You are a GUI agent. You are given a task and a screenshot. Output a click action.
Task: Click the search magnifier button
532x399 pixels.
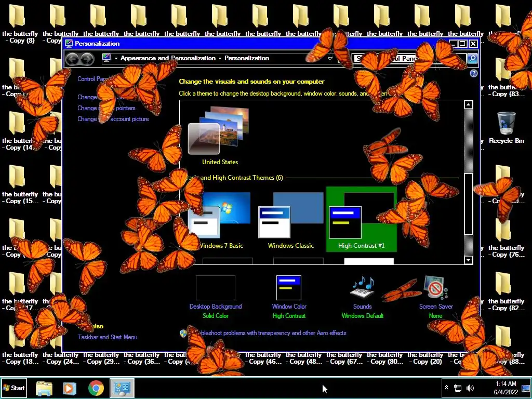click(472, 58)
